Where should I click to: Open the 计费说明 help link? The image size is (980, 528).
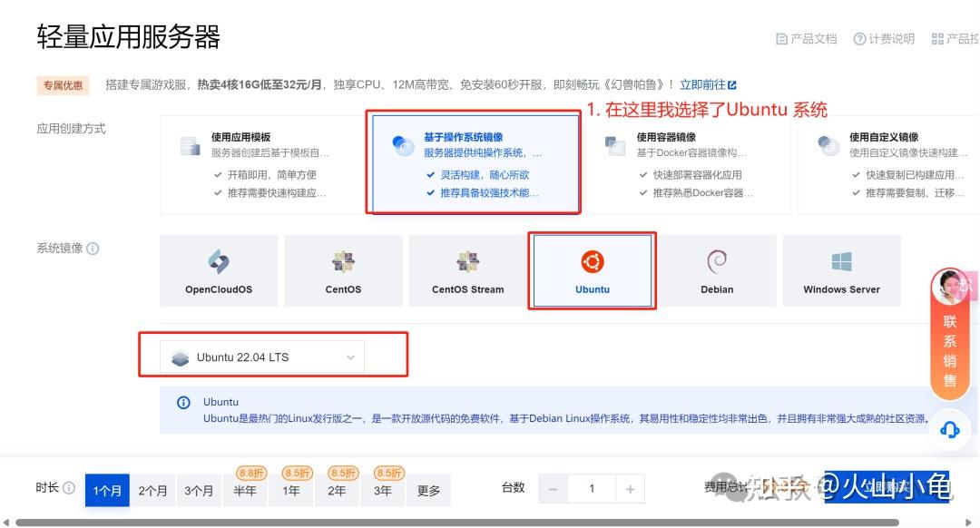point(884,39)
